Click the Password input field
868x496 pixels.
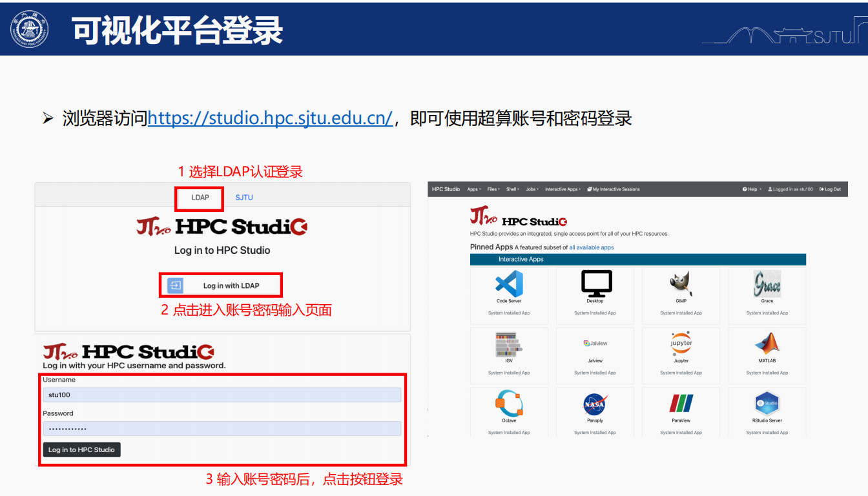tap(222, 428)
